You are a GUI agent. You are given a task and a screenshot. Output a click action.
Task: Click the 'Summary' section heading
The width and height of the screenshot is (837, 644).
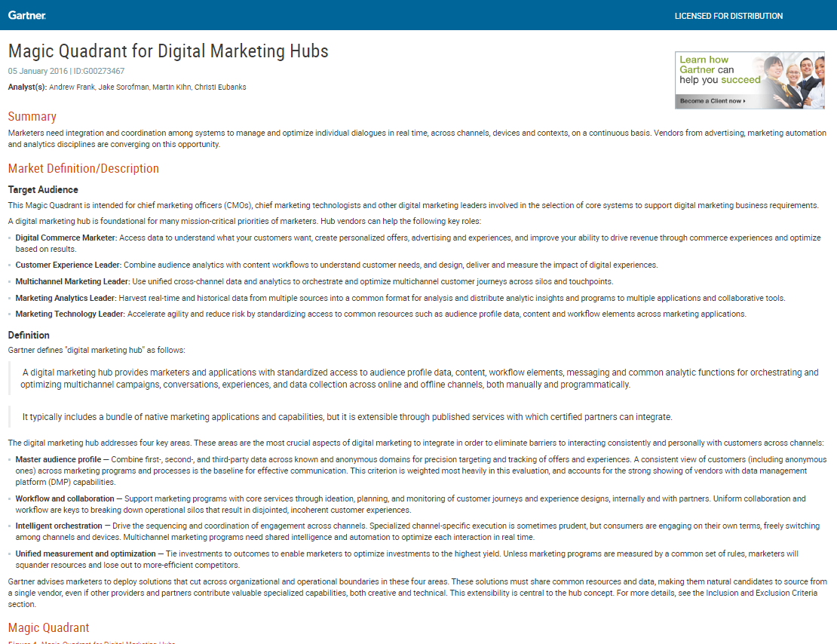pyautogui.click(x=32, y=116)
